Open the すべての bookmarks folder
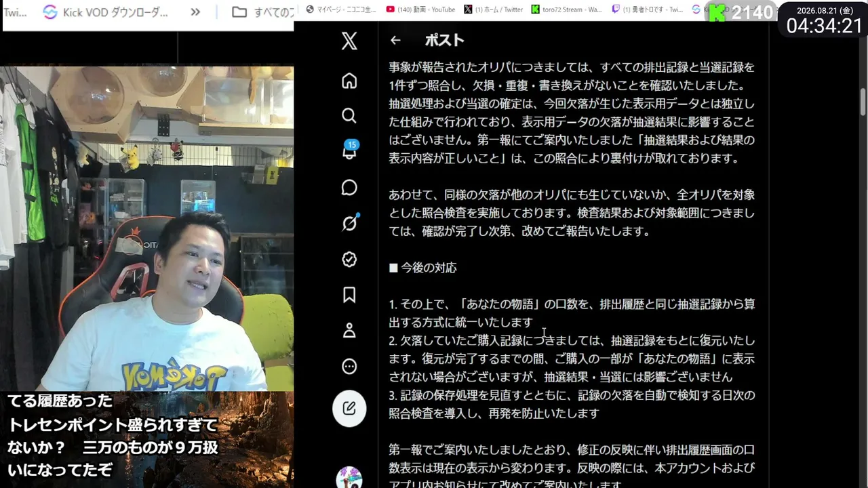Image resolution: width=868 pixels, height=488 pixels. pos(262,12)
